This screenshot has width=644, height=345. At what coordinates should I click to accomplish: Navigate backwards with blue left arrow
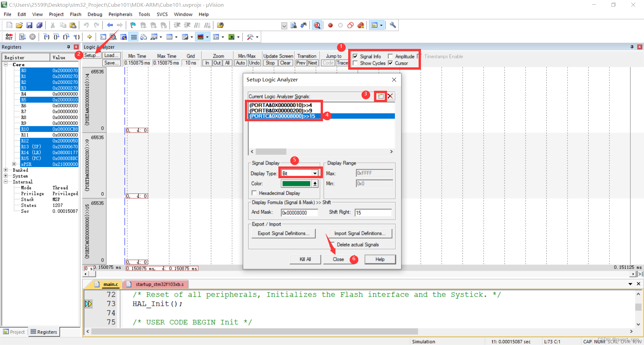tap(110, 25)
